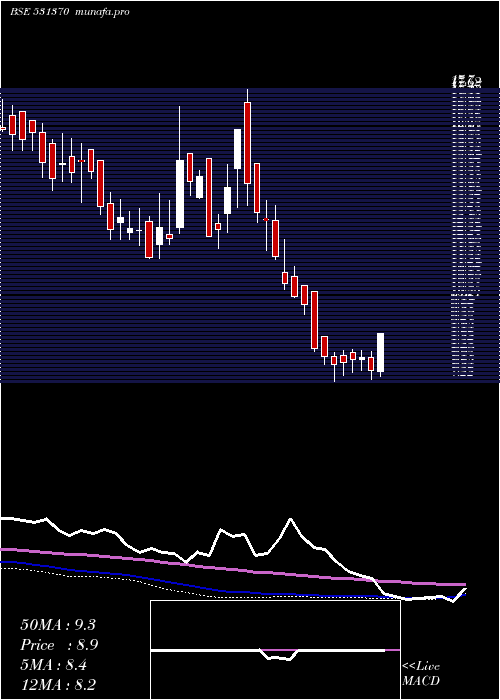Click the '5MA : 8.4' reading
500x700 pixels.
(54, 665)
